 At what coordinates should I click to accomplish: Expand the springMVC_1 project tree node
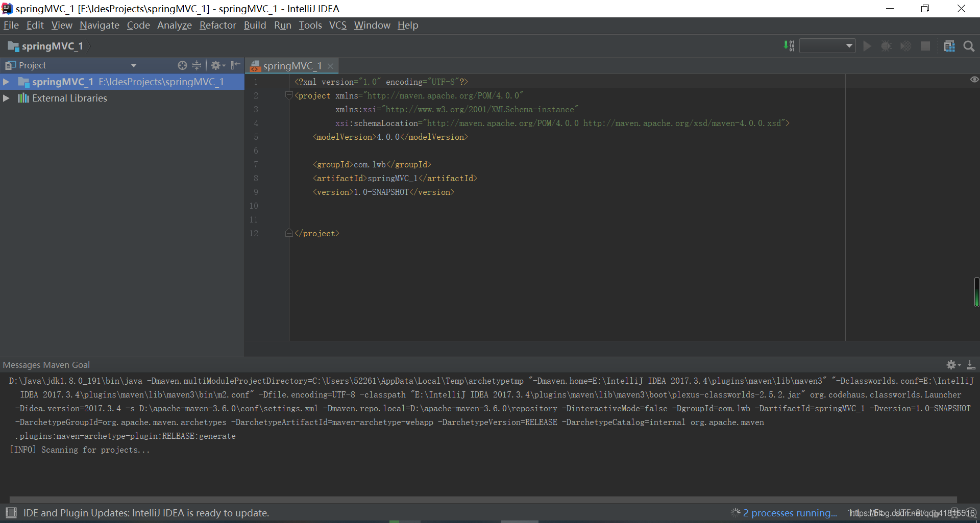(6, 82)
